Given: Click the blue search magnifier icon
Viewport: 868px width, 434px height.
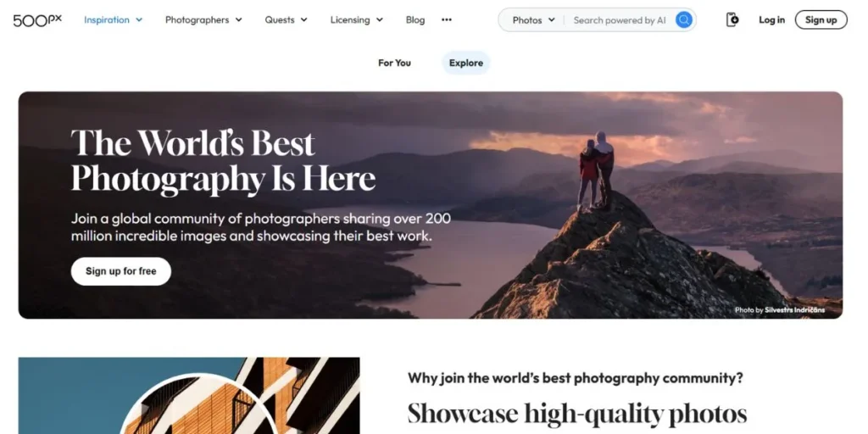Looking at the screenshot, I should click(x=684, y=20).
